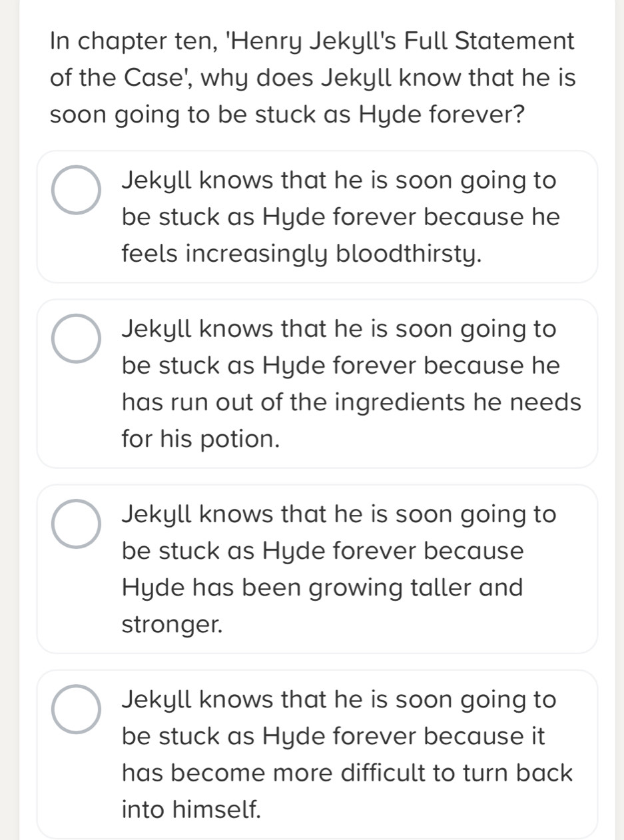Choose the third answer option card

pyautogui.click(x=317, y=569)
